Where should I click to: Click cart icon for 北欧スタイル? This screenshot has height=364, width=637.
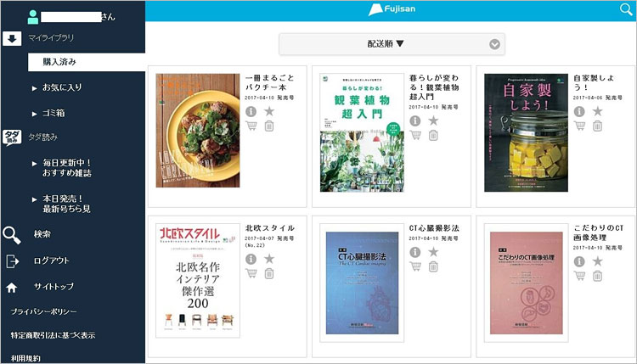pos(251,273)
